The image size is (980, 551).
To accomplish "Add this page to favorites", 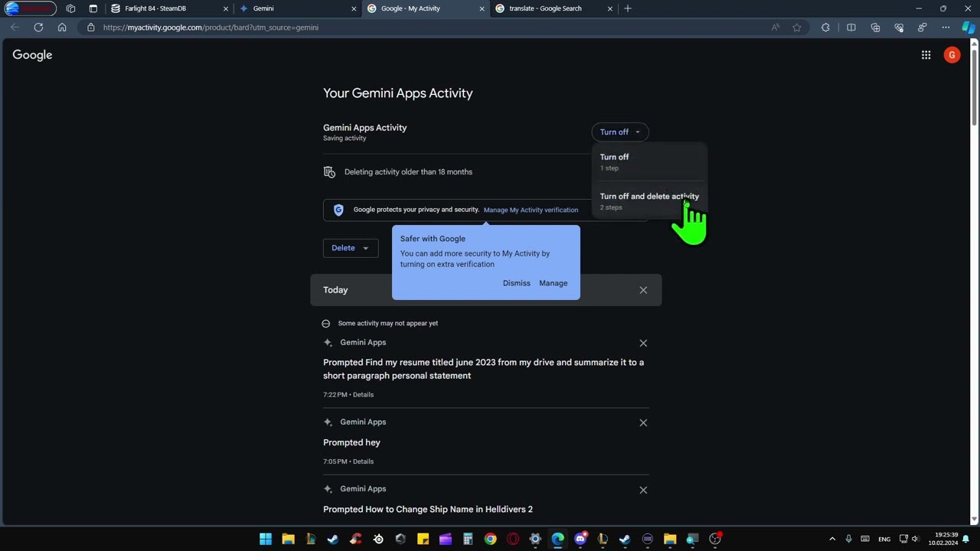I will pyautogui.click(x=797, y=28).
